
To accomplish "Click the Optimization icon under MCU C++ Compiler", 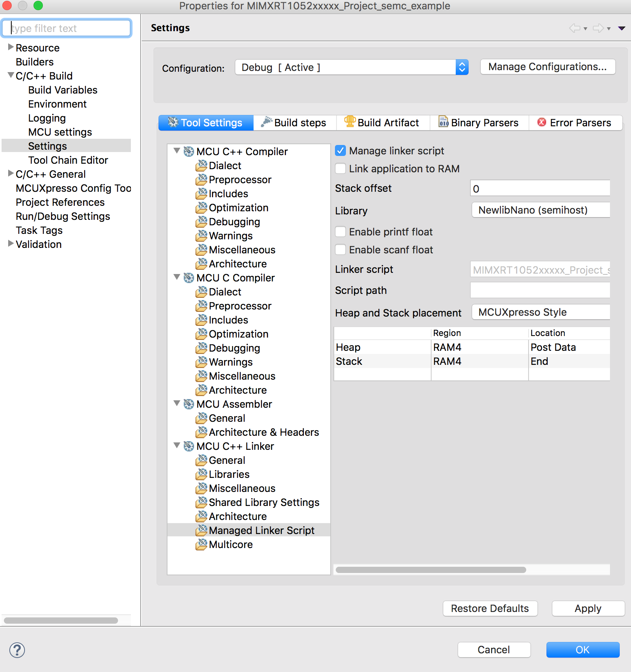I will [x=201, y=207].
